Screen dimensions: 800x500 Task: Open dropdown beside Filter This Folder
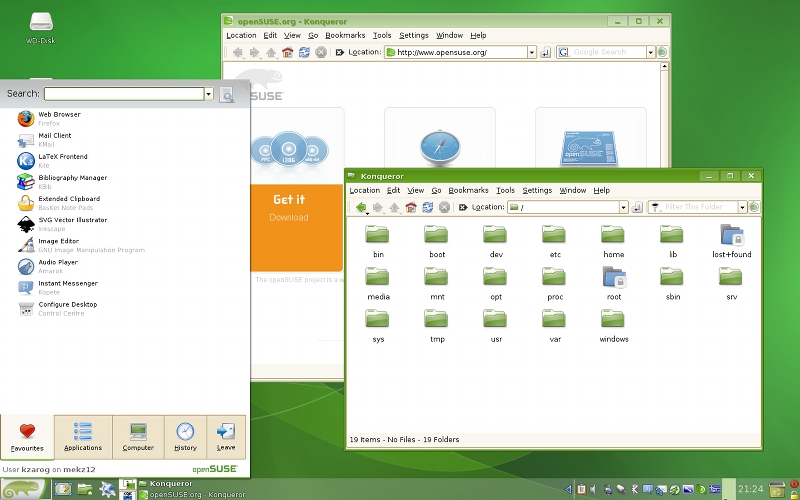point(742,207)
